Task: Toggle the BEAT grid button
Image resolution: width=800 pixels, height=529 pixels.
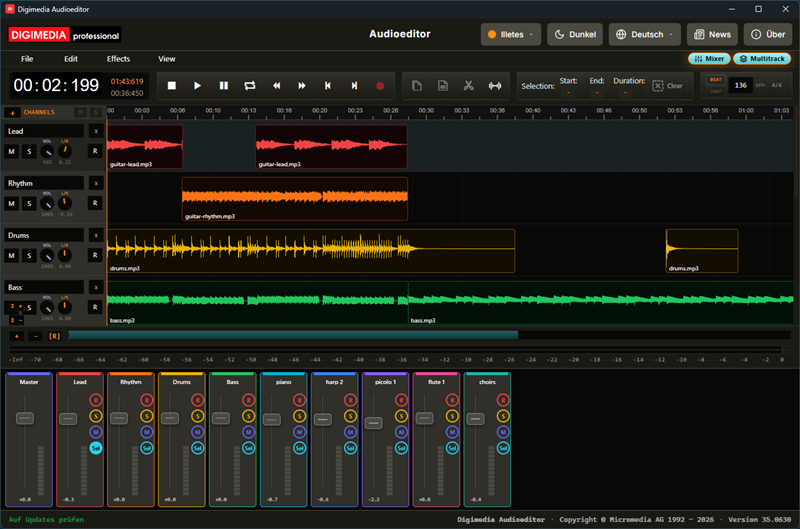Action: pyautogui.click(x=716, y=80)
